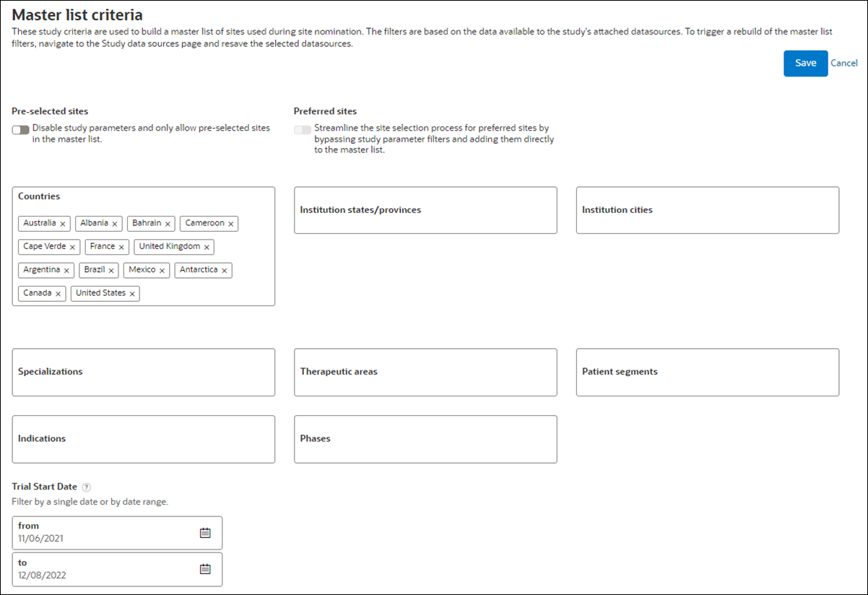This screenshot has width=868, height=595.
Task: Click the to date field showing 12/08/2022
Action: [117, 569]
